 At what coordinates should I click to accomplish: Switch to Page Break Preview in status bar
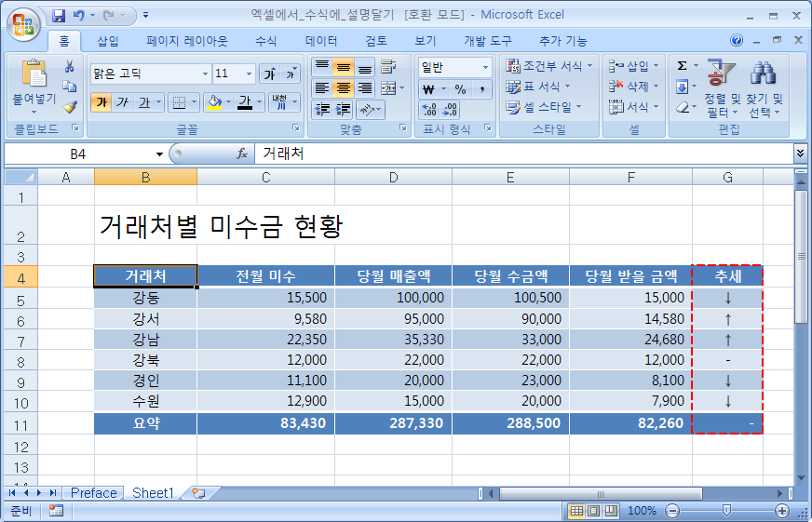[612, 511]
